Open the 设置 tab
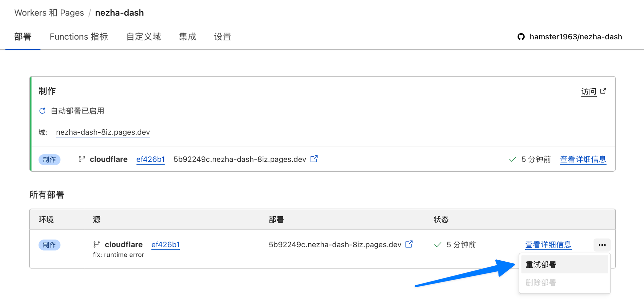The width and height of the screenshot is (644, 302). (x=223, y=37)
